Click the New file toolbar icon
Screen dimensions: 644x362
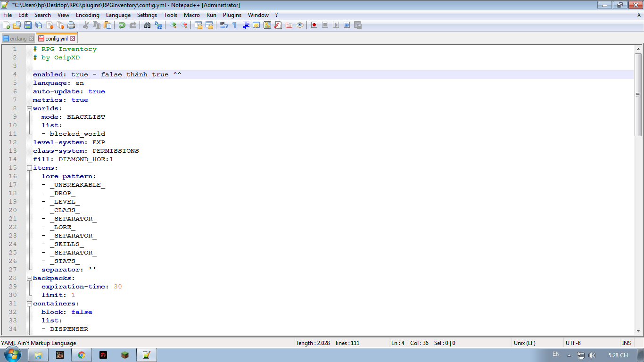click(7, 25)
